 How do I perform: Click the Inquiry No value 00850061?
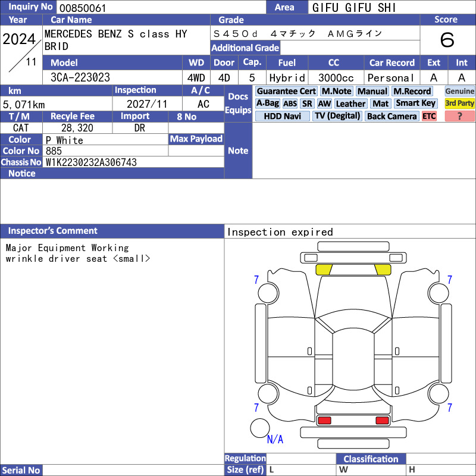[x=83, y=8]
